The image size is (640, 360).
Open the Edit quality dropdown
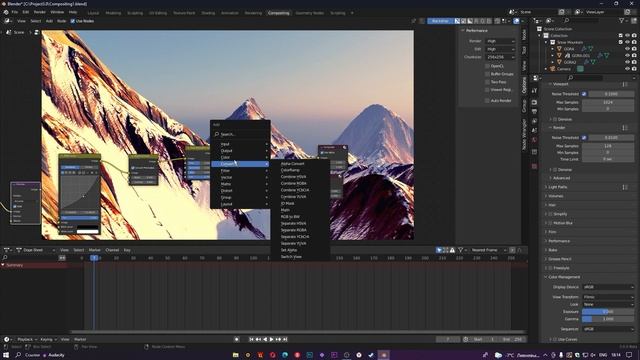click(500, 49)
